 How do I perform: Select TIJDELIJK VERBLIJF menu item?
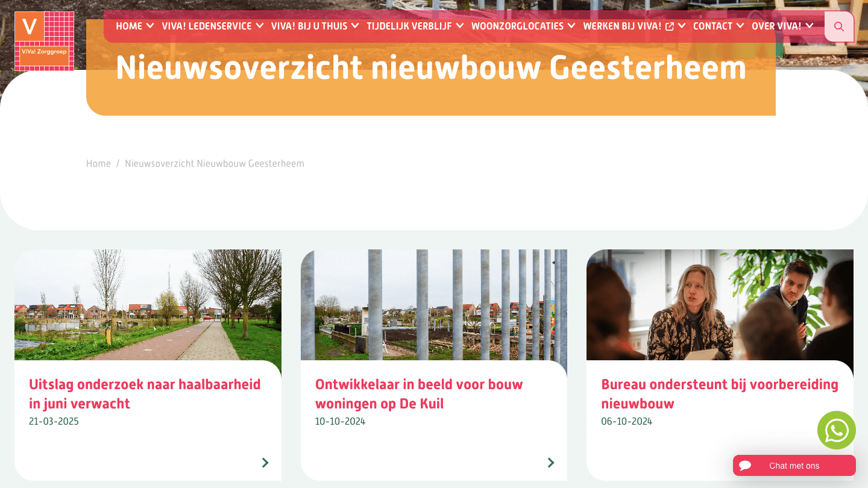[x=409, y=27]
